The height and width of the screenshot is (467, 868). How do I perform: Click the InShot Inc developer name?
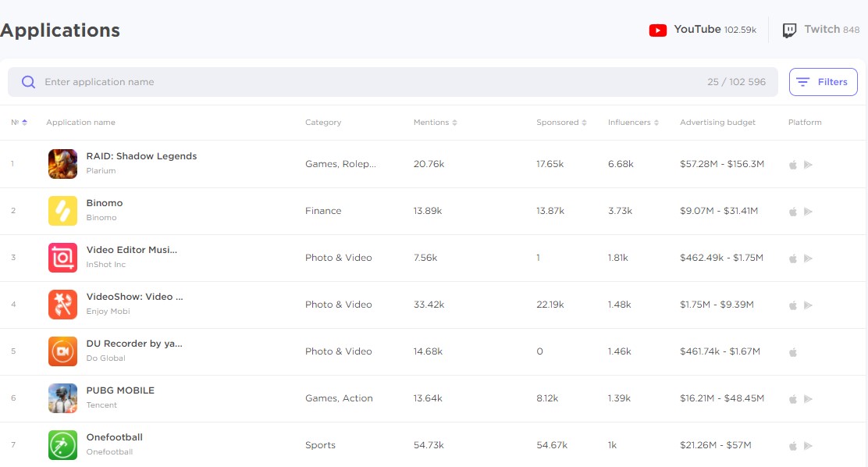[x=105, y=264]
